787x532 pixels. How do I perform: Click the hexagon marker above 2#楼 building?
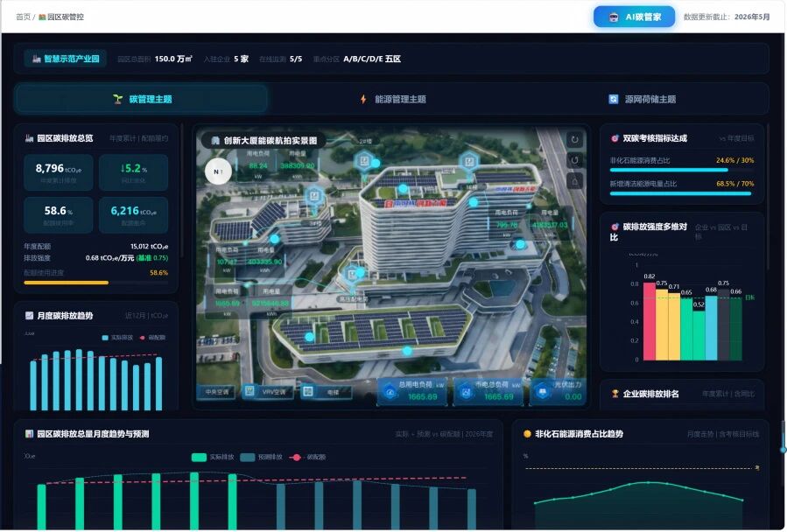(364, 161)
